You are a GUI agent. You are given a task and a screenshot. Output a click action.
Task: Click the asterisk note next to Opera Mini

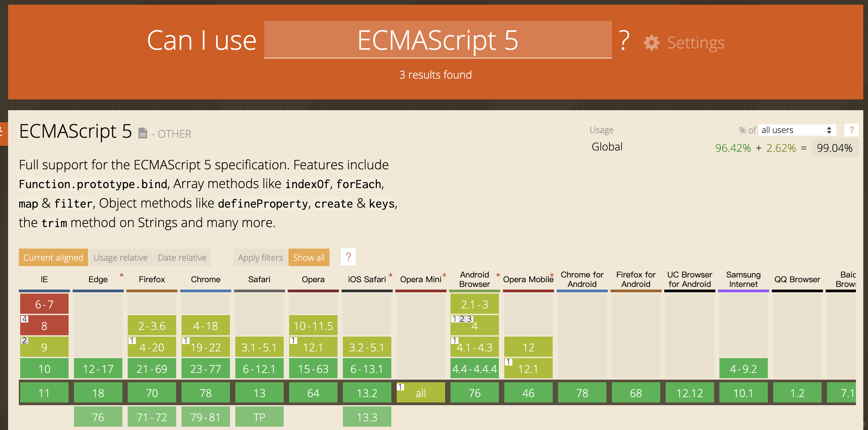click(444, 275)
